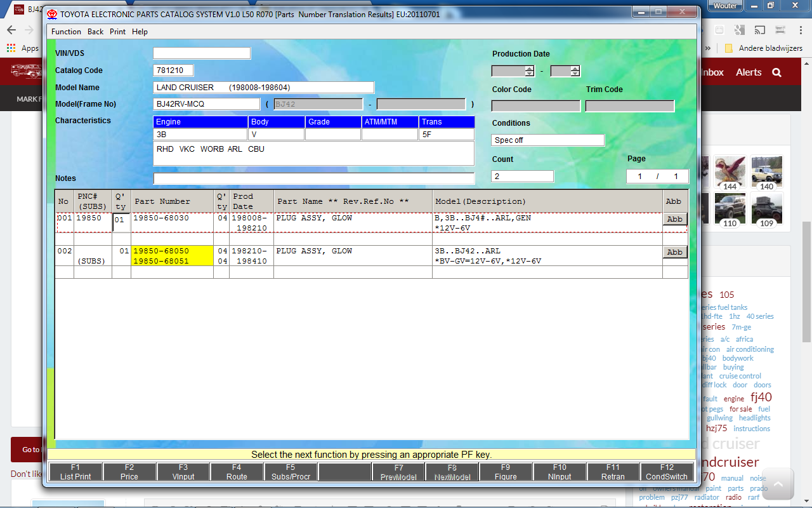Select the Trans characteristics header
812x508 pixels.
(447, 122)
